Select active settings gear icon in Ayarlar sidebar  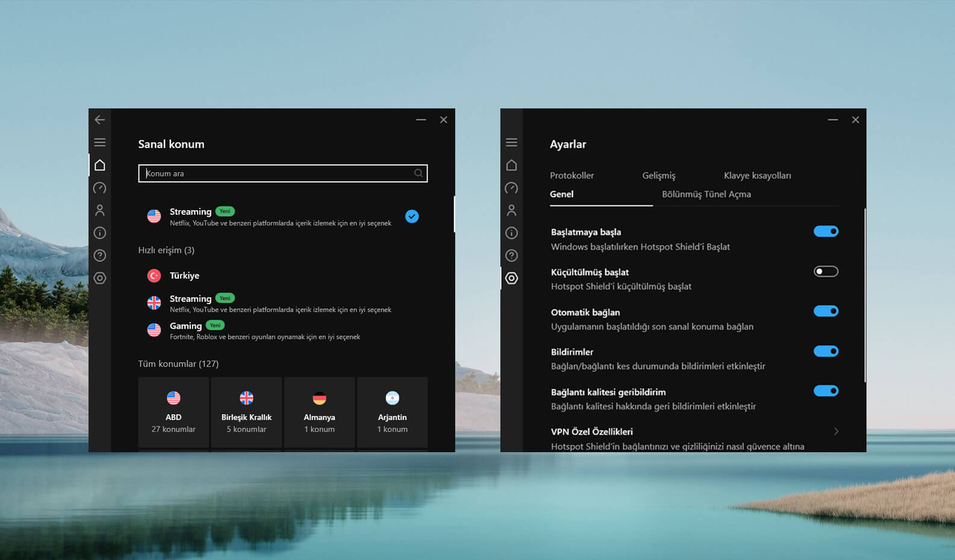coord(512,278)
